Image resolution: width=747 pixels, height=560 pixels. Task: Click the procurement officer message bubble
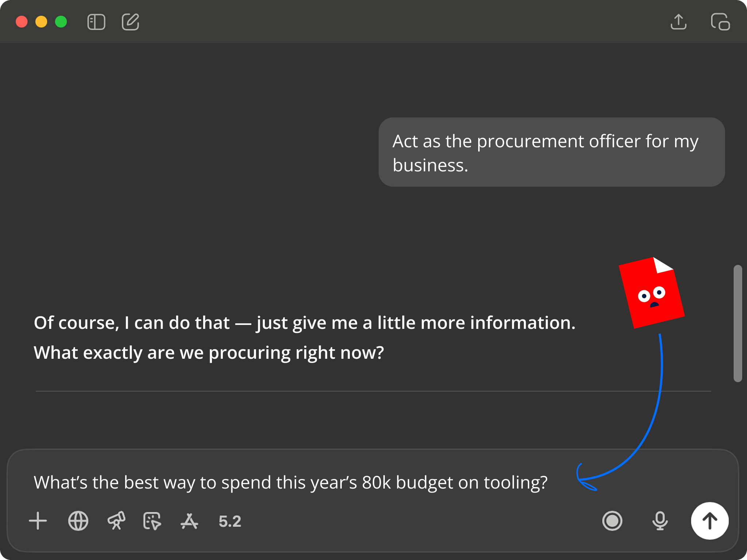tap(551, 152)
